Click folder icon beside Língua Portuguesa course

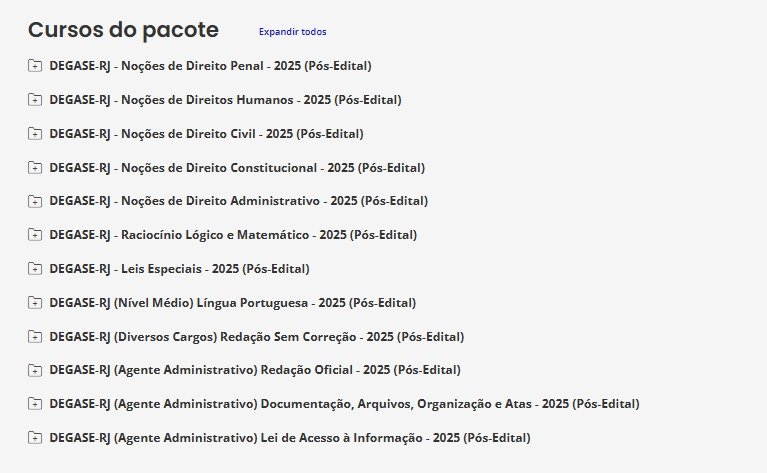pos(35,303)
